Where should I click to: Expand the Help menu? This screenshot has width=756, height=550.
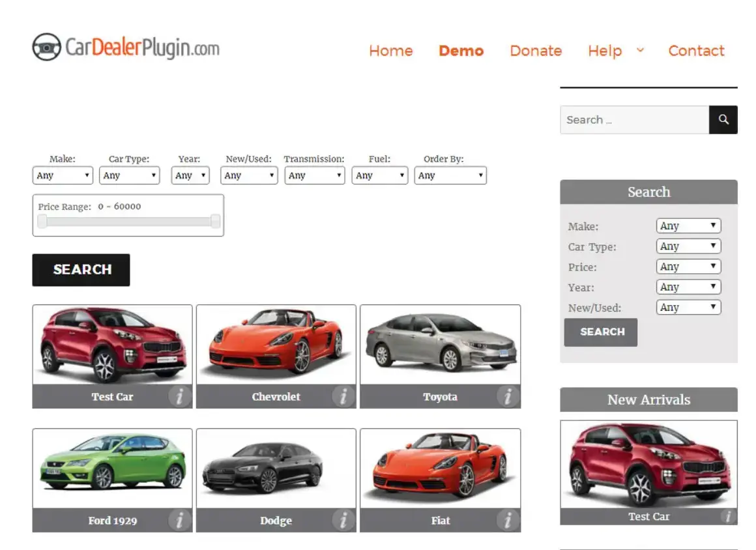(x=605, y=51)
